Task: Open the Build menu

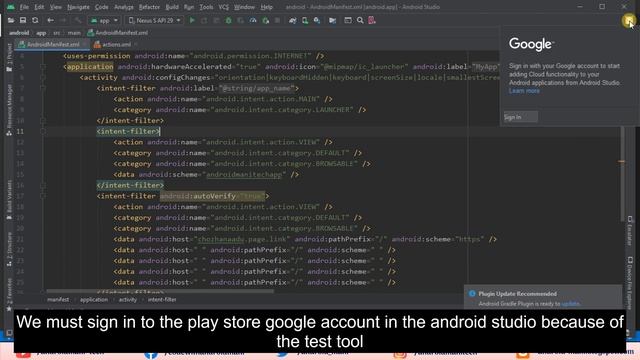Action: coord(172,7)
